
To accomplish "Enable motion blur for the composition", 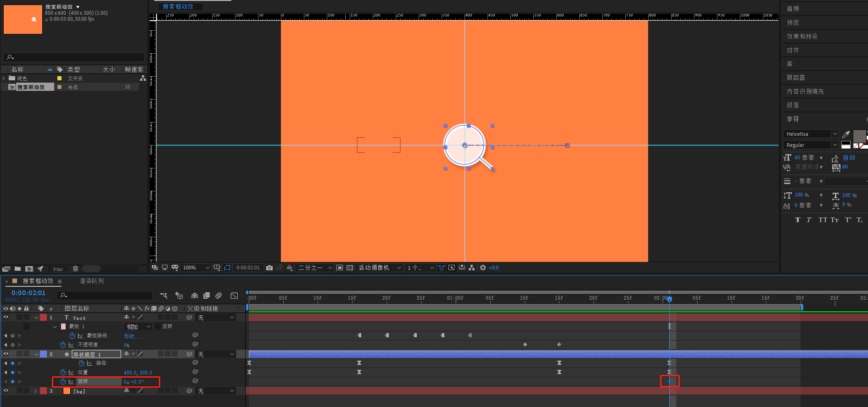I will [218, 295].
